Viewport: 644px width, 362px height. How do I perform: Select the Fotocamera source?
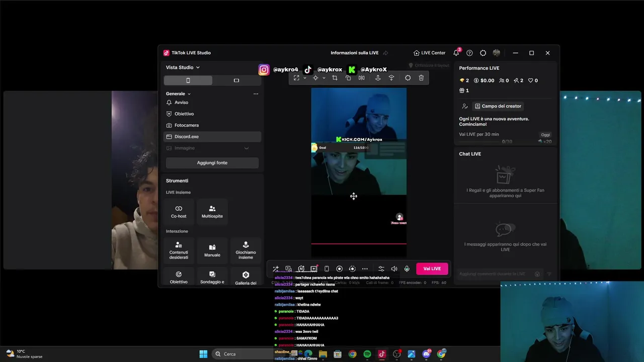tap(212, 125)
